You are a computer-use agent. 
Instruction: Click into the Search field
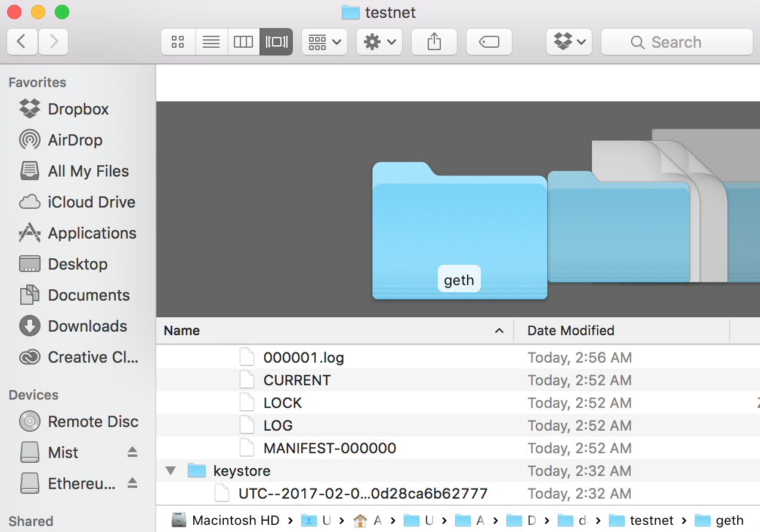[676, 42]
